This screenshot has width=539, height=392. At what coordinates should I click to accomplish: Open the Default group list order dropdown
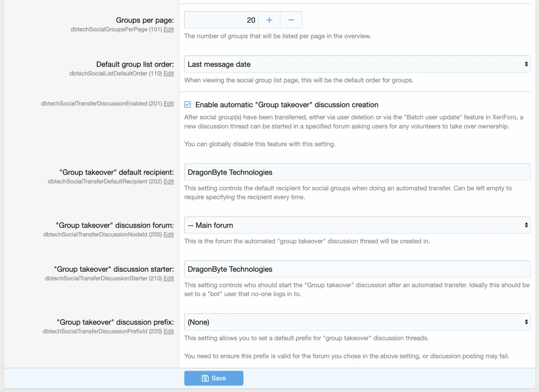(357, 64)
